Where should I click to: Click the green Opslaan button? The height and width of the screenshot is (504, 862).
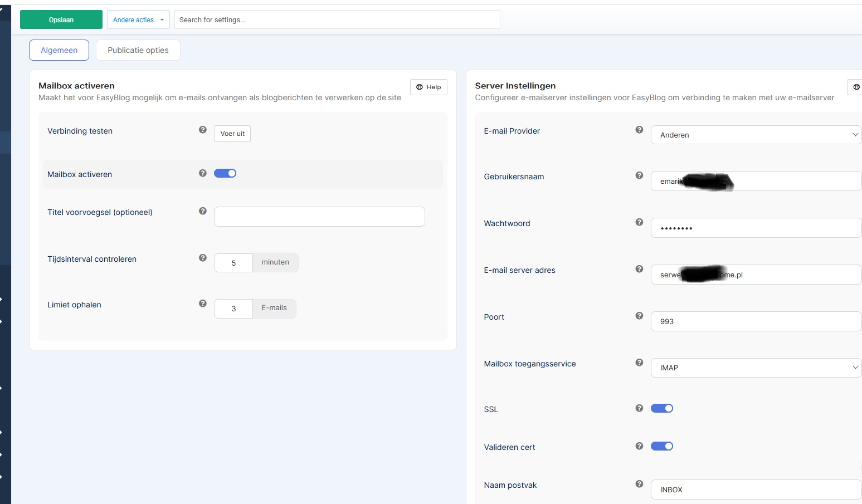point(61,19)
